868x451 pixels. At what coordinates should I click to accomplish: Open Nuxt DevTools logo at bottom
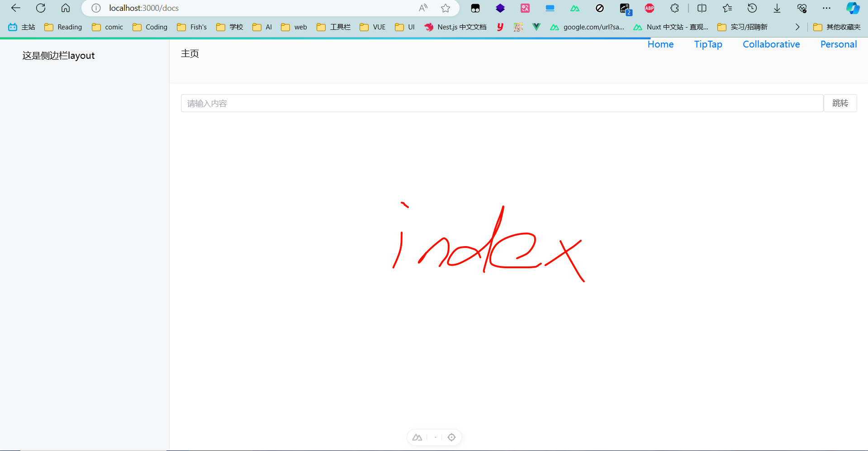417,437
